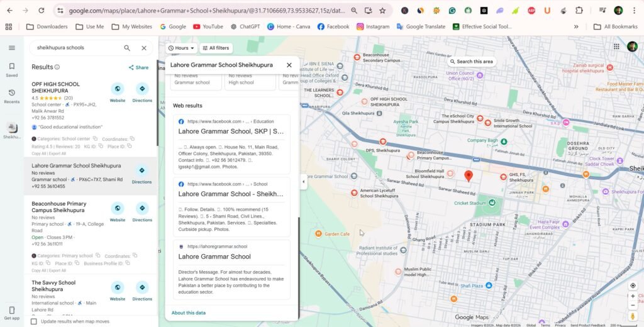The image size is (644, 327).
Task: Zoom in the map with plus button
Action: tap(633, 296)
